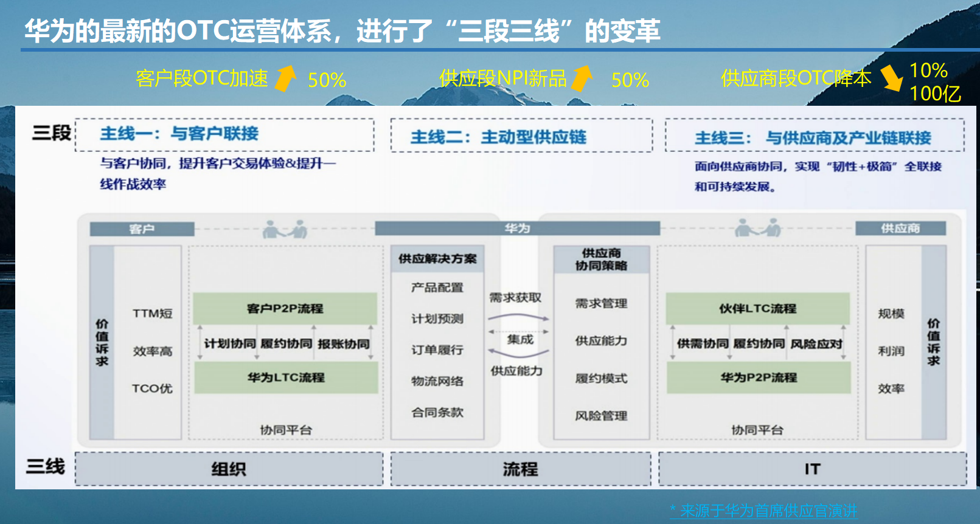This screenshot has height=524, width=980.
Task: Select the 主线二:主动型供应链 box
Action: (x=521, y=136)
